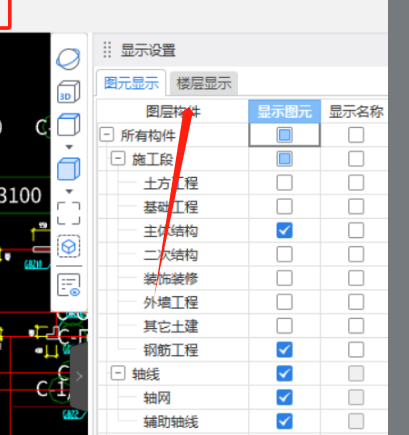This screenshot has width=409, height=435.
Task: Select the 所有构件 row label
Action: 148,136
